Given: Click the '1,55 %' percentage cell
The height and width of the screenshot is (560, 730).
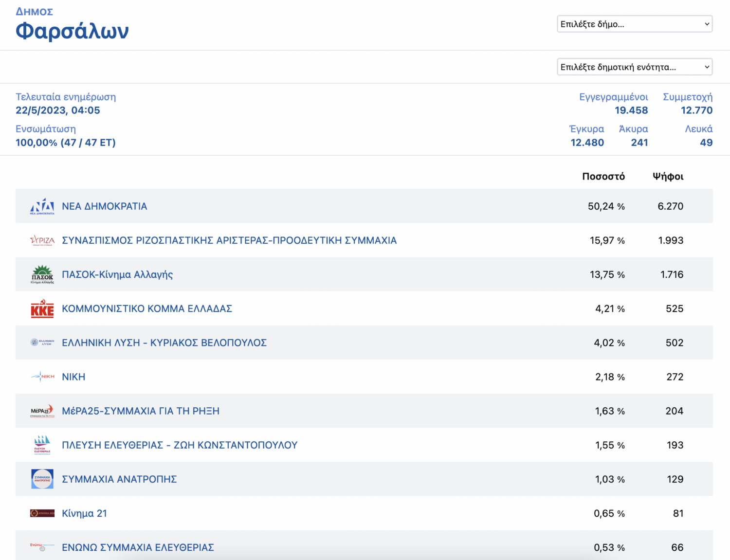Looking at the screenshot, I should click(610, 445).
